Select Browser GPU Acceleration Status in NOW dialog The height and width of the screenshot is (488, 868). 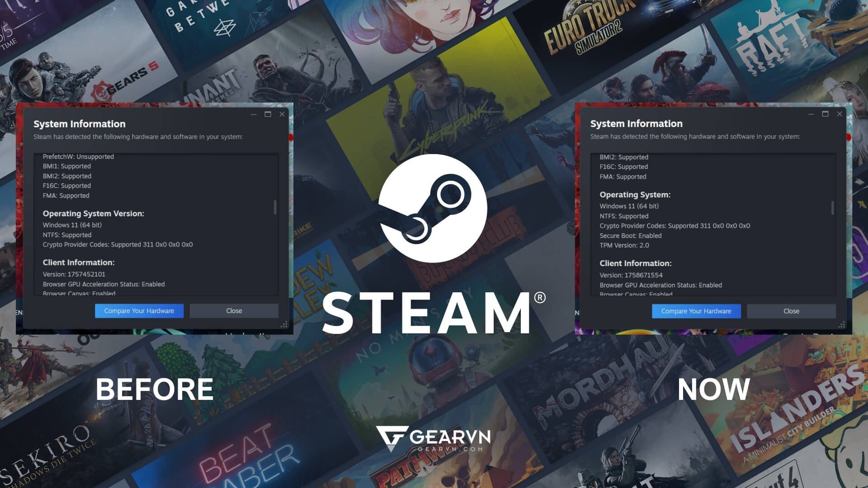660,285
